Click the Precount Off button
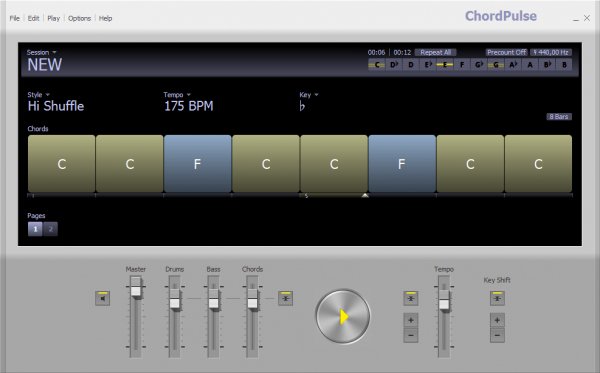Screen dimensions: 600x373 (x=507, y=52)
